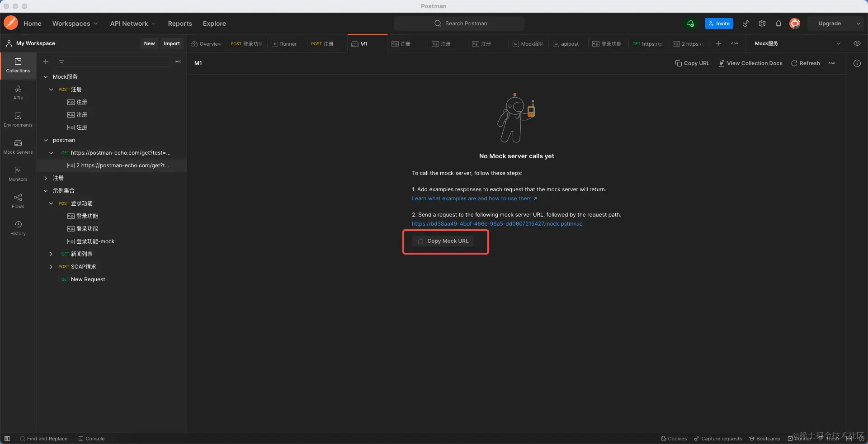Viewport: 868px width, 444px height.
Task: Open environment quick look eye icon
Action: (x=857, y=43)
